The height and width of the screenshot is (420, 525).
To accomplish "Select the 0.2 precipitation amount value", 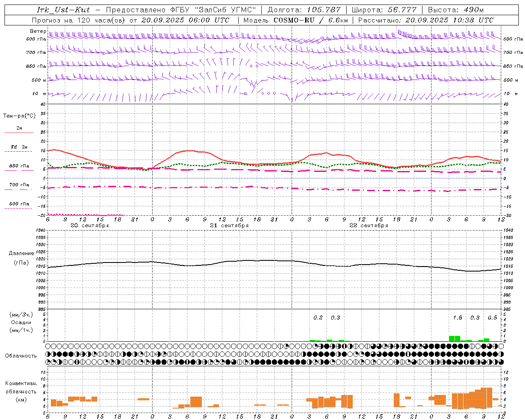I will [318, 318].
